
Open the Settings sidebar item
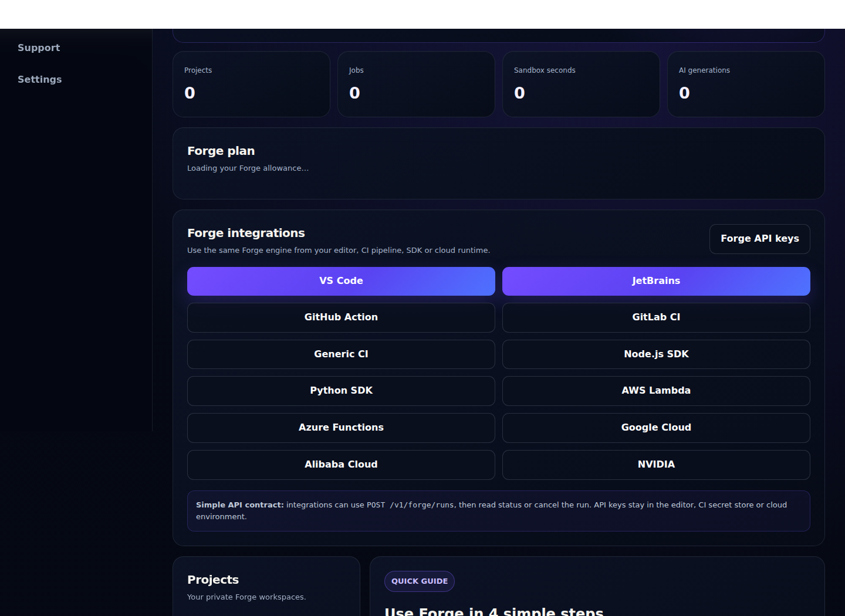pos(39,79)
